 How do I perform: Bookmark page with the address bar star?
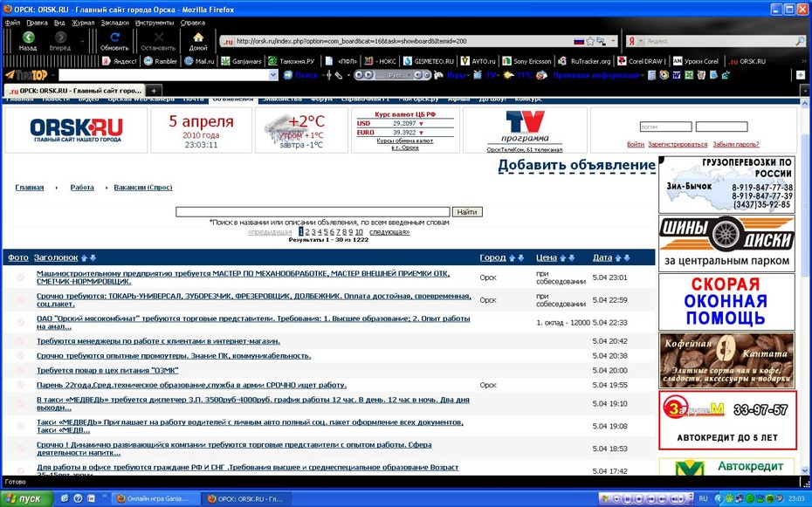coord(590,41)
